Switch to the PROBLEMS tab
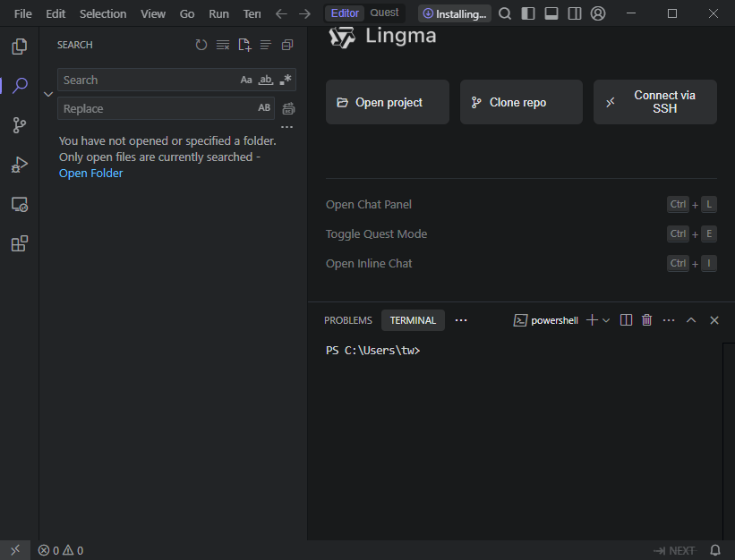The width and height of the screenshot is (735, 560). click(348, 320)
